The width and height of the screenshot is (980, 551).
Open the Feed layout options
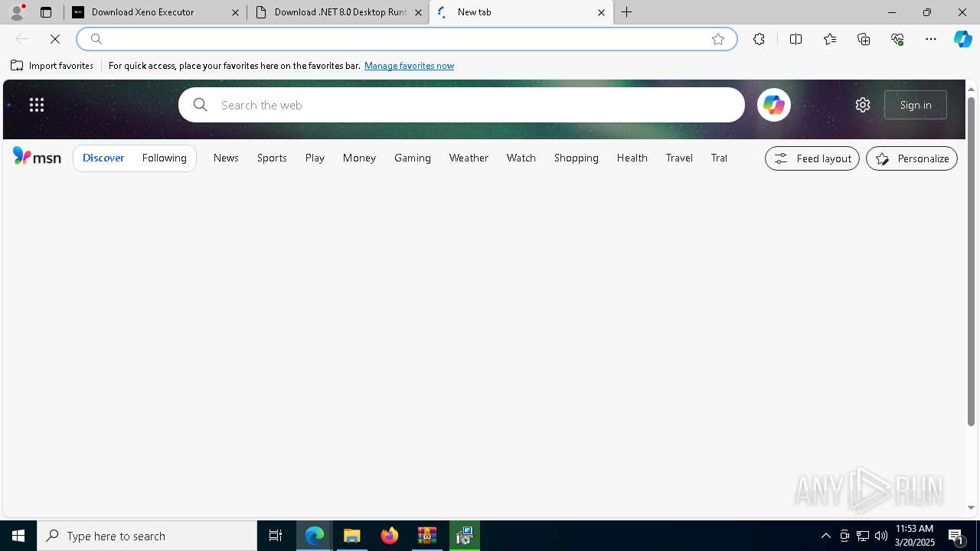812,158
